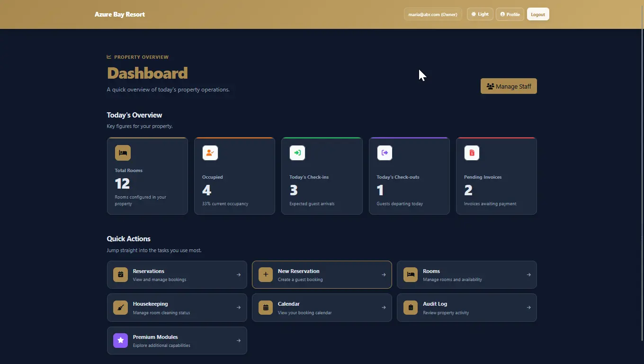Click the Today's Overview section heading
This screenshot has height=364, width=644.
click(134, 115)
